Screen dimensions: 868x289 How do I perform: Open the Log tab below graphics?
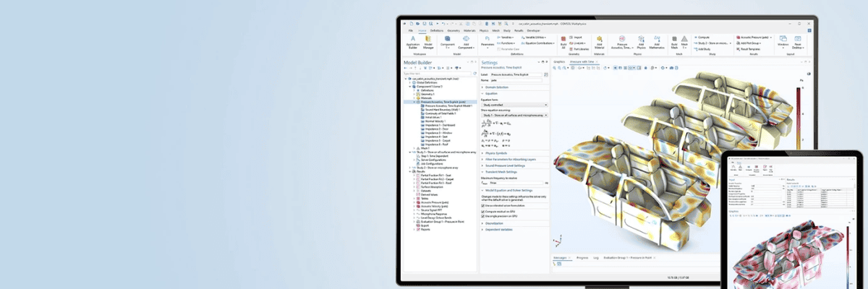[595, 256]
